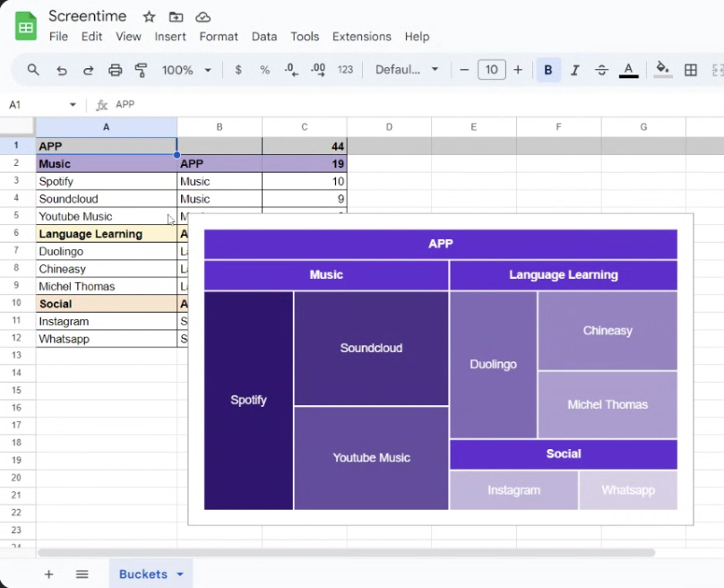Print the spreadsheet
724x588 pixels.
(115, 70)
